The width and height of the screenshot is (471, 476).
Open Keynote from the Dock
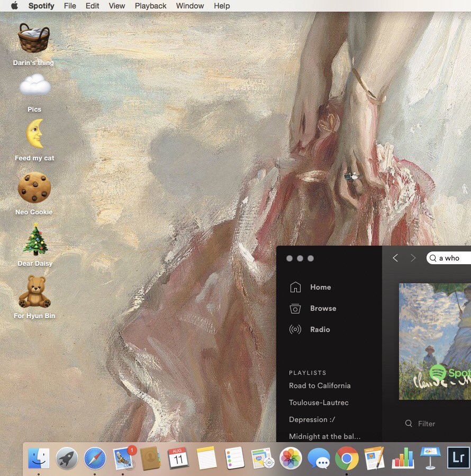[430, 458]
